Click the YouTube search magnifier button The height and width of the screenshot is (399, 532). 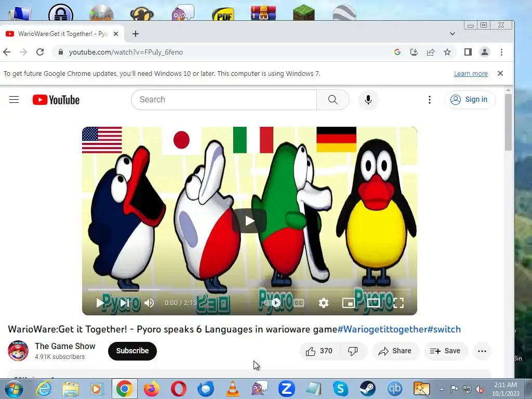[x=333, y=99]
